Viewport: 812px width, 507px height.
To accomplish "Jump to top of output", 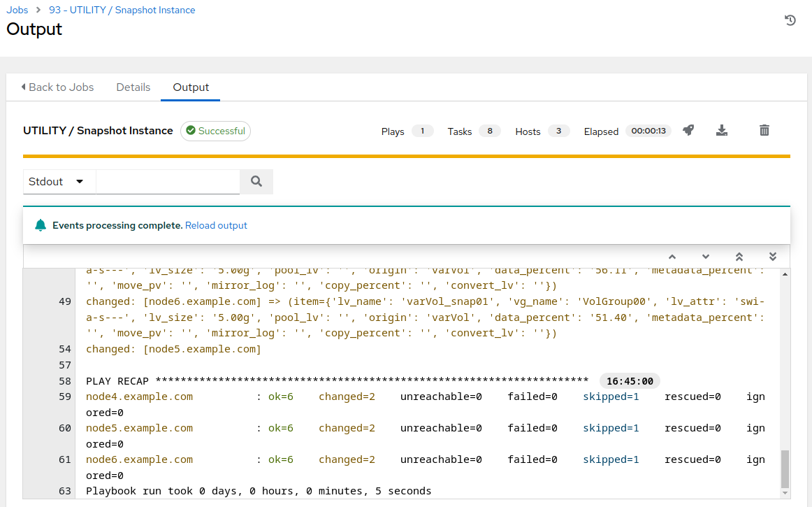I will point(739,257).
